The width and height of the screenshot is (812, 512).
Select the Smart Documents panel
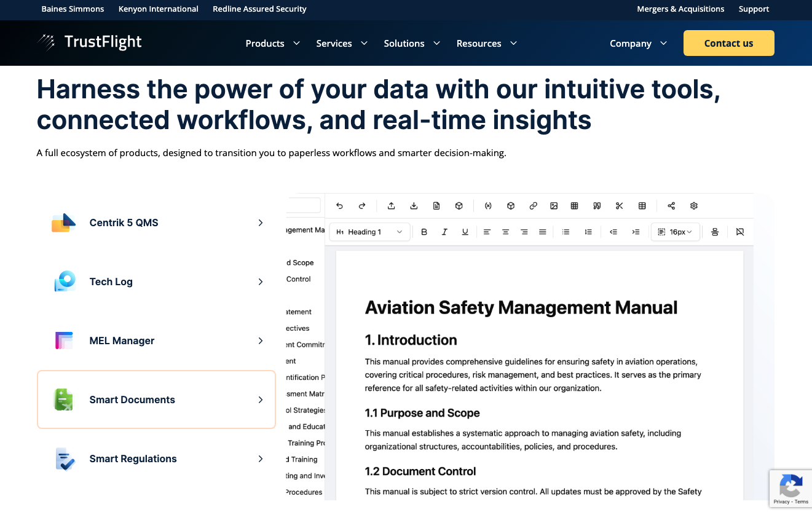[x=156, y=399]
